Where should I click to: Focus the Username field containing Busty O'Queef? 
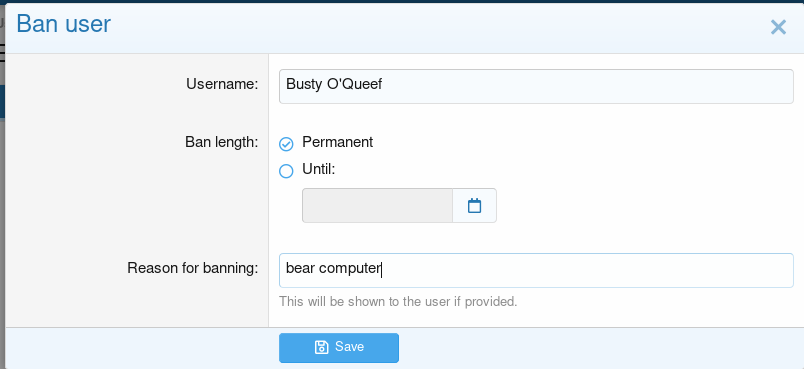point(536,86)
